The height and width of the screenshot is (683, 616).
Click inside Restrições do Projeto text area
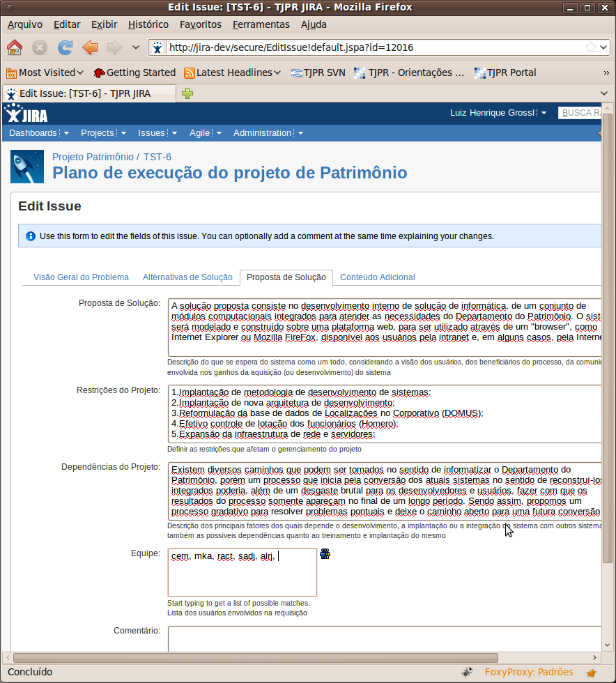tap(385, 413)
